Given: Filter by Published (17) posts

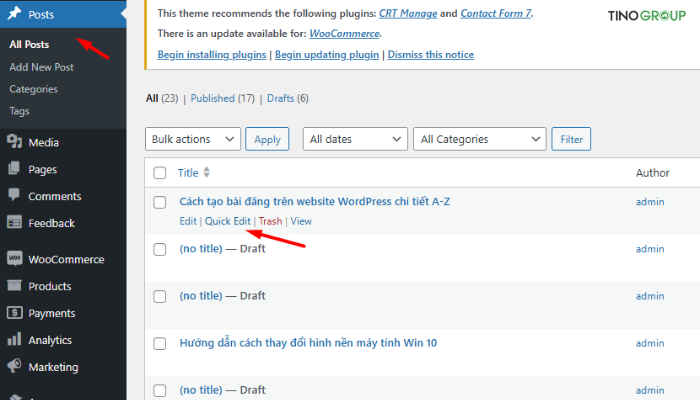Looking at the screenshot, I should point(222,98).
